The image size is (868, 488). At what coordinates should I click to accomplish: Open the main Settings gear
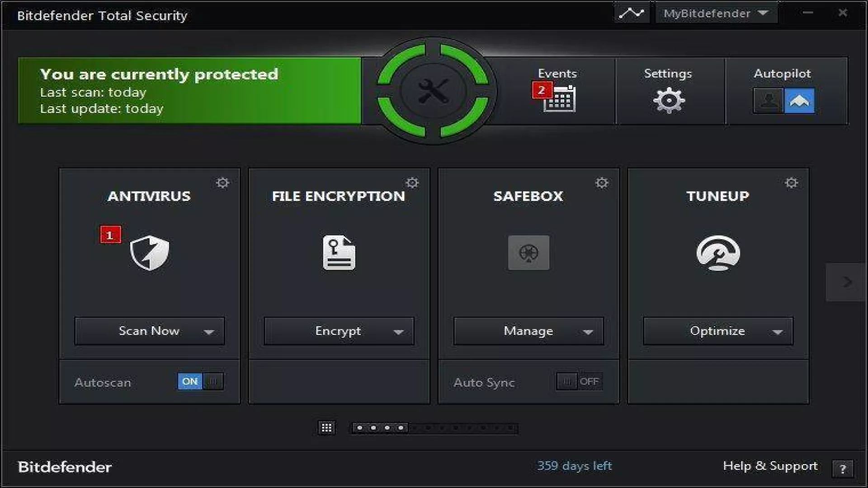tap(669, 100)
